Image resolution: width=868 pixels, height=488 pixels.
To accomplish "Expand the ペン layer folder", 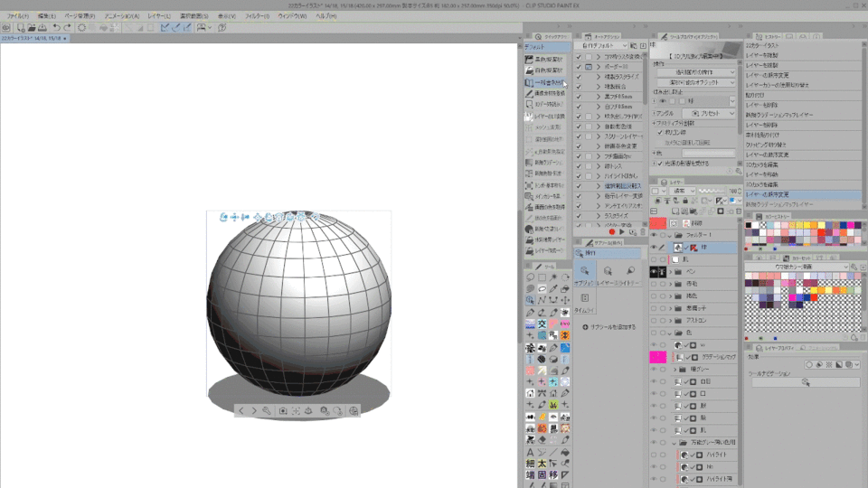I will tap(671, 271).
